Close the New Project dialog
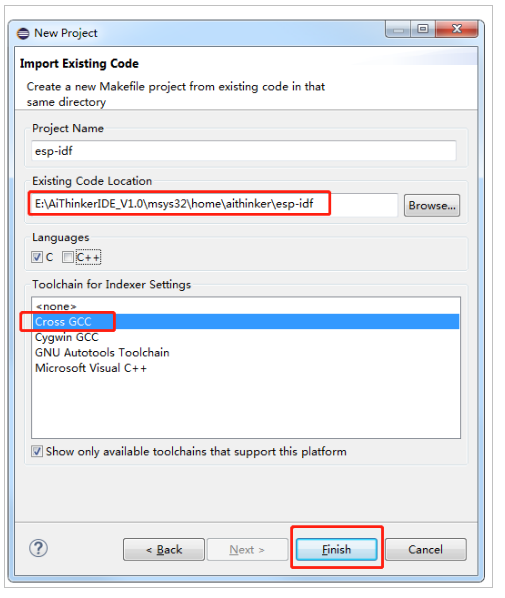This screenshot has height=598, width=505. point(456,29)
